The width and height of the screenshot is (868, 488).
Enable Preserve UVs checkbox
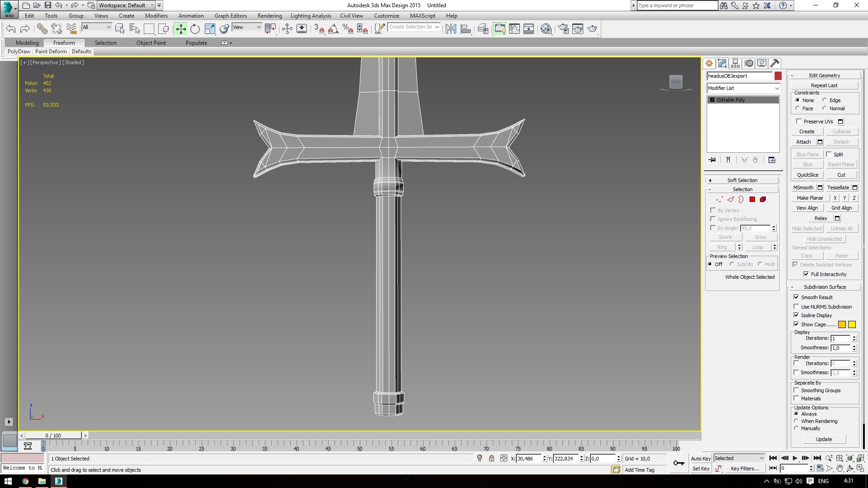click(799, 121)
